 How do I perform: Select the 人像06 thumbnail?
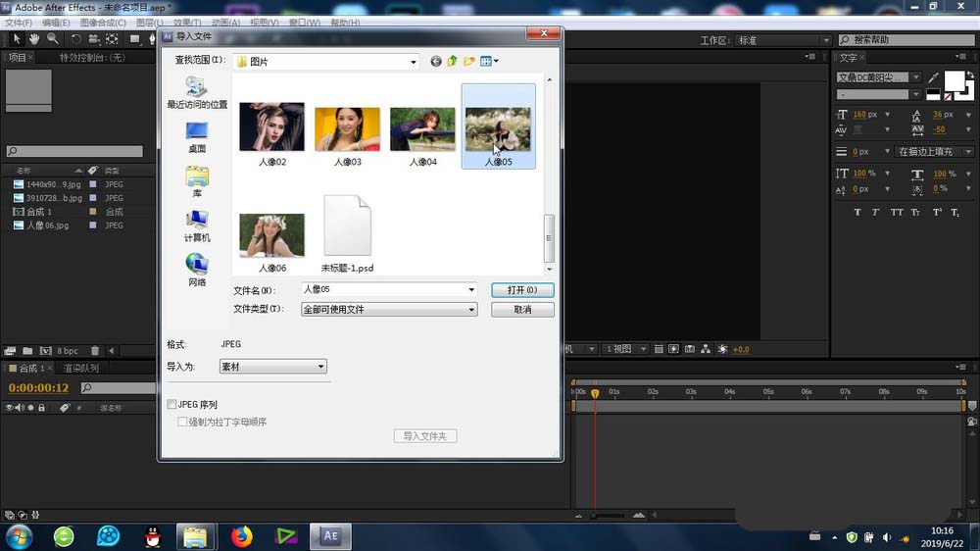(x=271, y=242)
